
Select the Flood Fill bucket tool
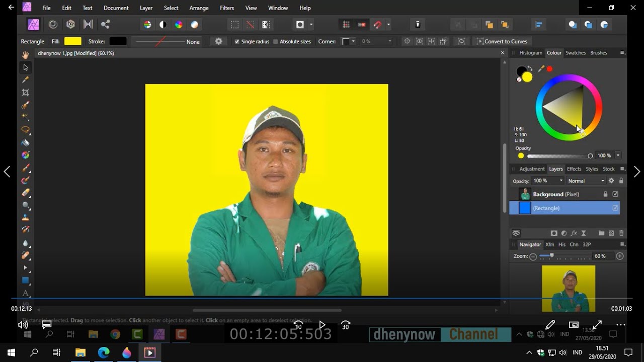[25, 143]
